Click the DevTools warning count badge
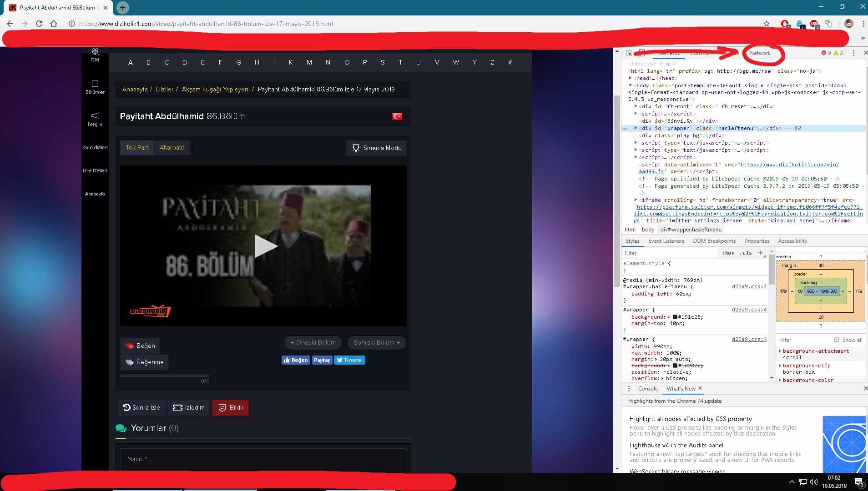 point(838,53)
